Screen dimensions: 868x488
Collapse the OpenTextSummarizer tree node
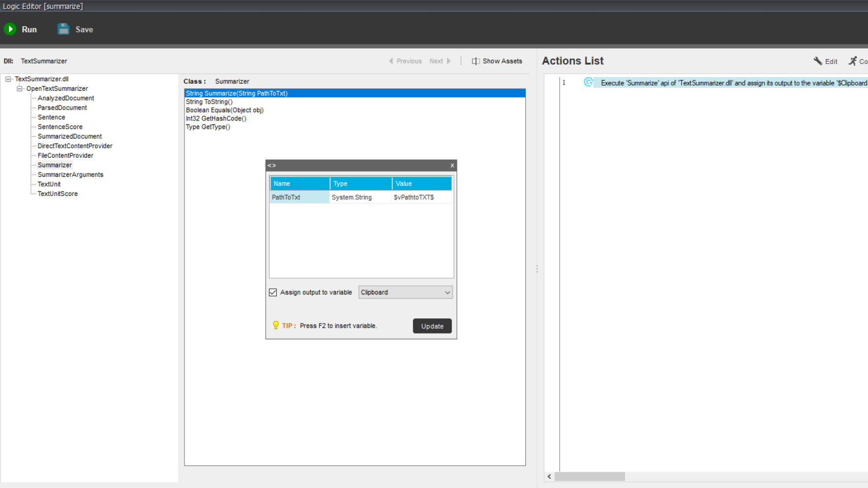[x=20, y=88]
